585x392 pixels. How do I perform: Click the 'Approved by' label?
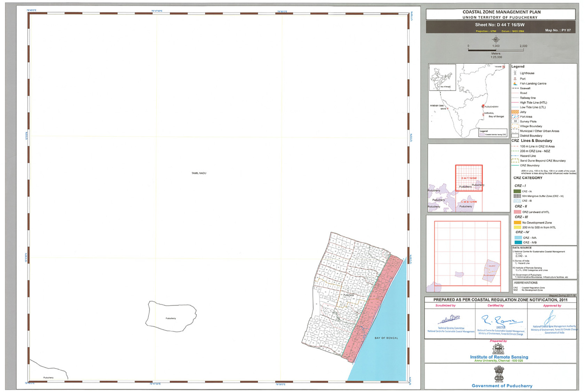(x=552, y=306)
